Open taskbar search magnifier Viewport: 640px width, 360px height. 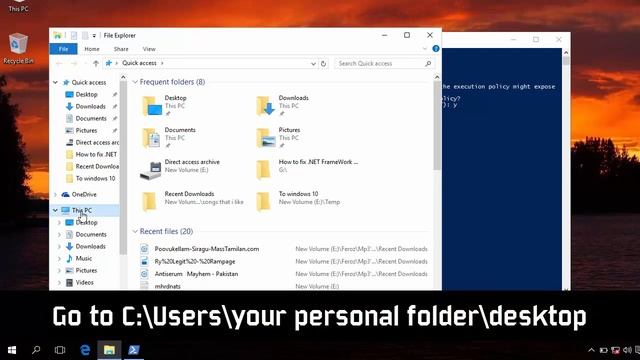coord(36,350)
